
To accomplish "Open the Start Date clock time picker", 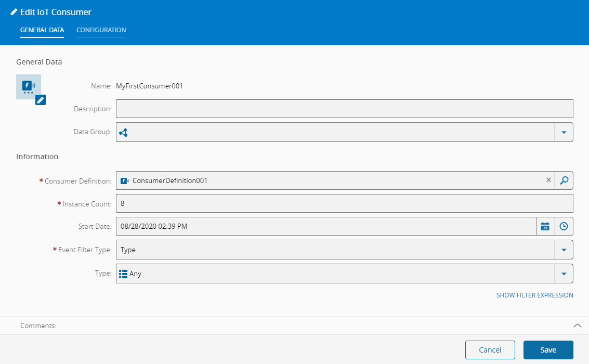I will click(564, 226).
